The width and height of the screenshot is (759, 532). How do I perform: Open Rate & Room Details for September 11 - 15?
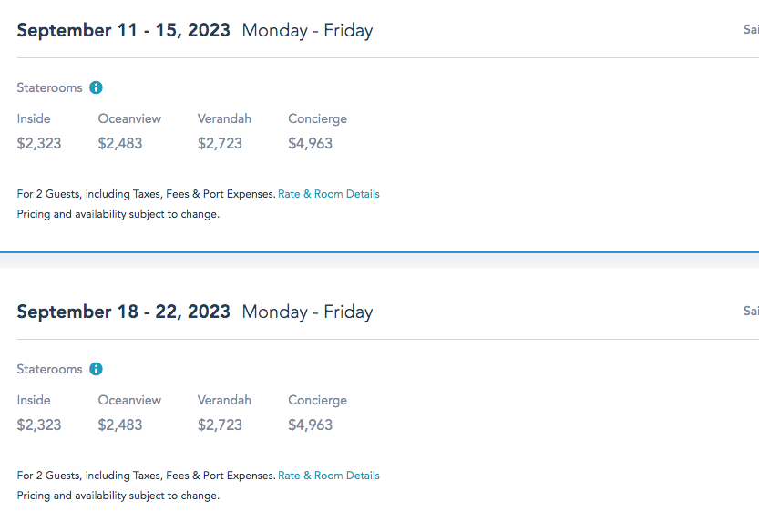(x=329, y=194)
